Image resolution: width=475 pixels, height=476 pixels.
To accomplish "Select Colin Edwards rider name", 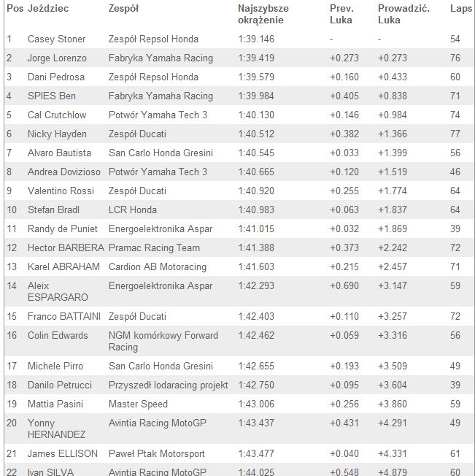I will click(58, 335).
